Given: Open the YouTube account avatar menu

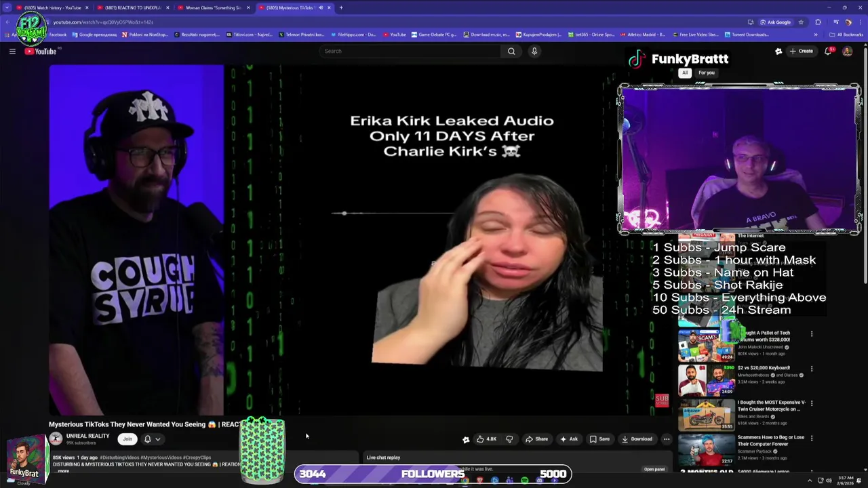Looking at the screenshot, I should click(847, 51).
